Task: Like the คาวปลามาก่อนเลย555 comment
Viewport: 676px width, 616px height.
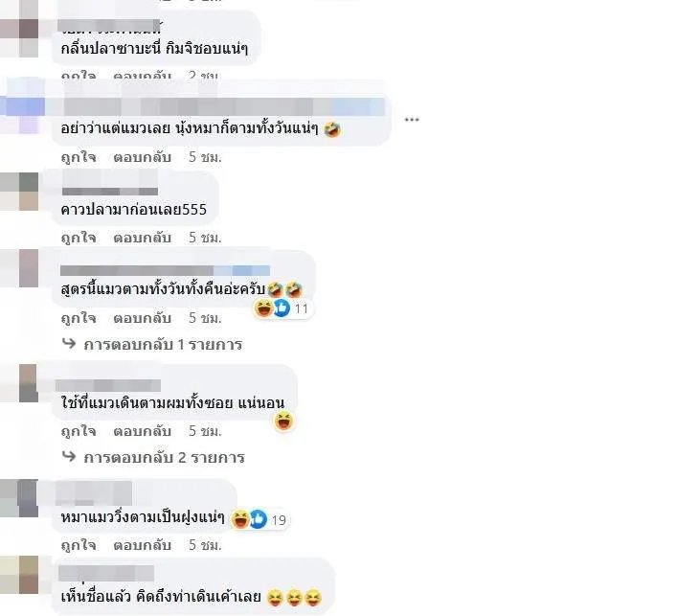Action: tap(79, 238)
